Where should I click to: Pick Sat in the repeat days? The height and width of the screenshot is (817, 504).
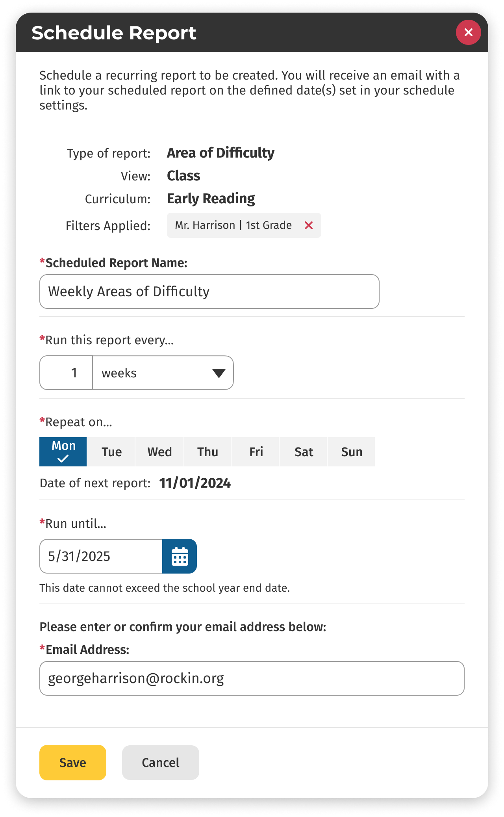click(x=304, y=452)
